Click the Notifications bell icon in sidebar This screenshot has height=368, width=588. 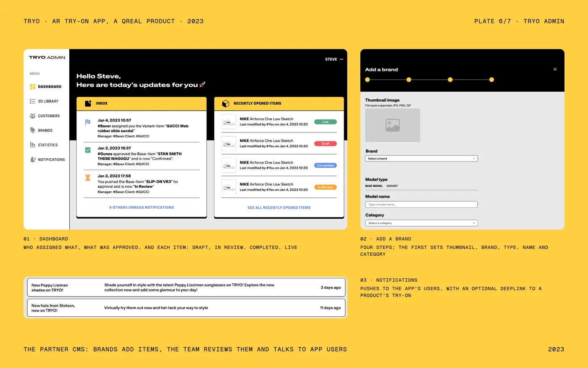tap(33, 159)
